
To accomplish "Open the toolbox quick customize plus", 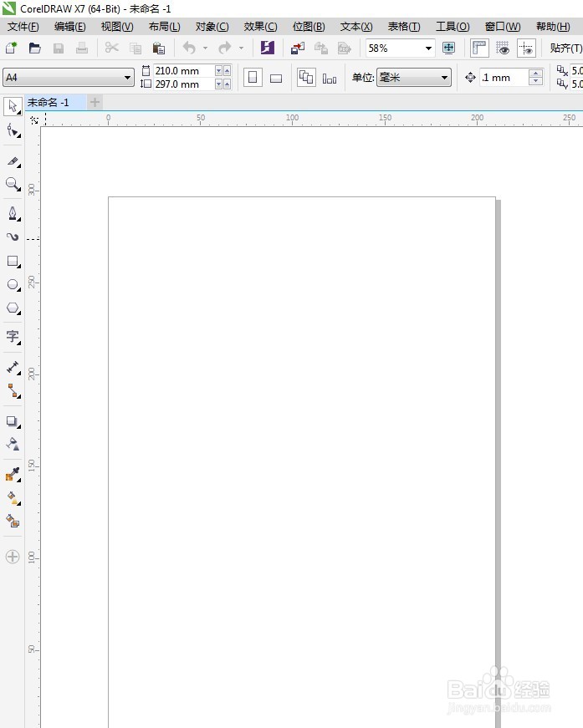I will pyautogui.click(x=13, y=556).
